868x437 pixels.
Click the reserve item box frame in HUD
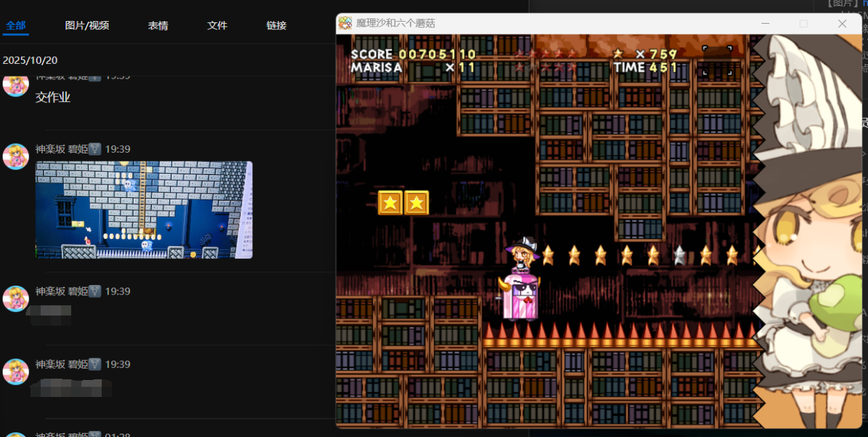click(x=717, y=60)
